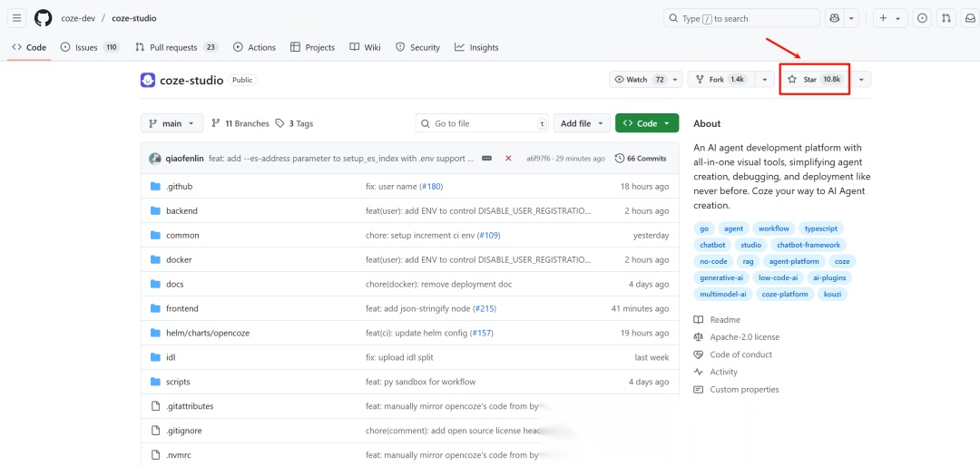The height and width of the screenshot is (466, 980).
Task: Select the 'kouzi' topic tag
Action: tap(832, 294)
